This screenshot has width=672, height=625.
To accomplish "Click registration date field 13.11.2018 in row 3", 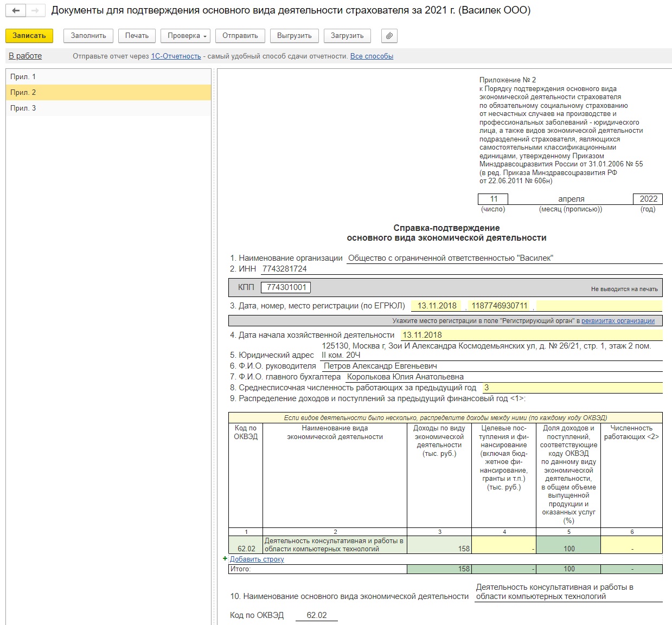I will pyautogui.click(x=437, y=306).
